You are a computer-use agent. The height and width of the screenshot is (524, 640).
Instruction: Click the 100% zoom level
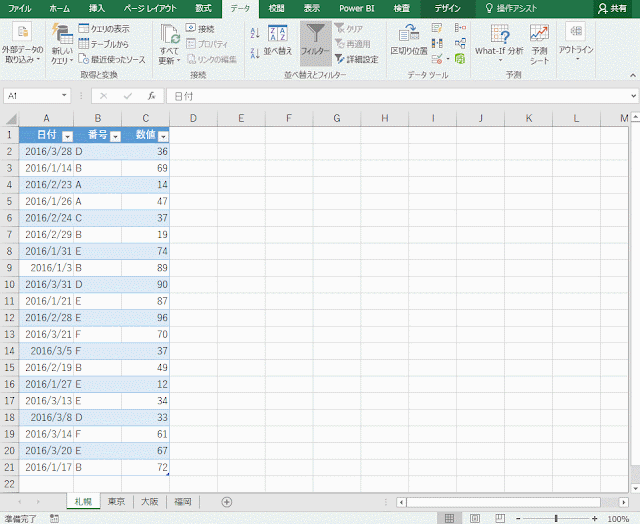[618, 519]
